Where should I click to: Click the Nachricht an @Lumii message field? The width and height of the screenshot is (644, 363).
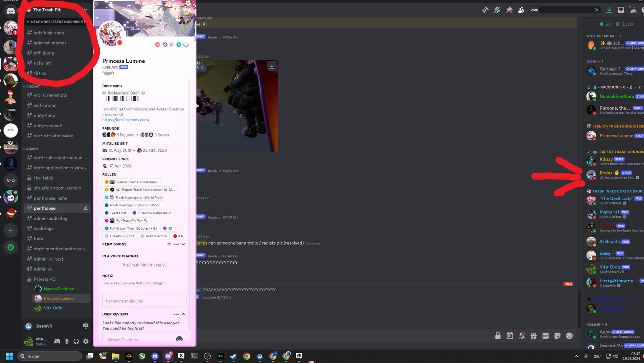pyautogui.click(x=144, y=301)
